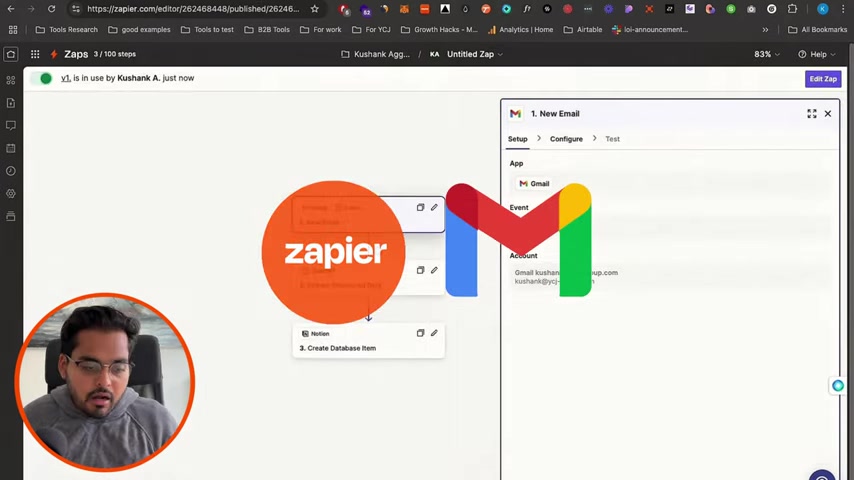854x480 pixels.
Task: Open the browser extensions puzzle icon
Action: click(x=792, y=9)
